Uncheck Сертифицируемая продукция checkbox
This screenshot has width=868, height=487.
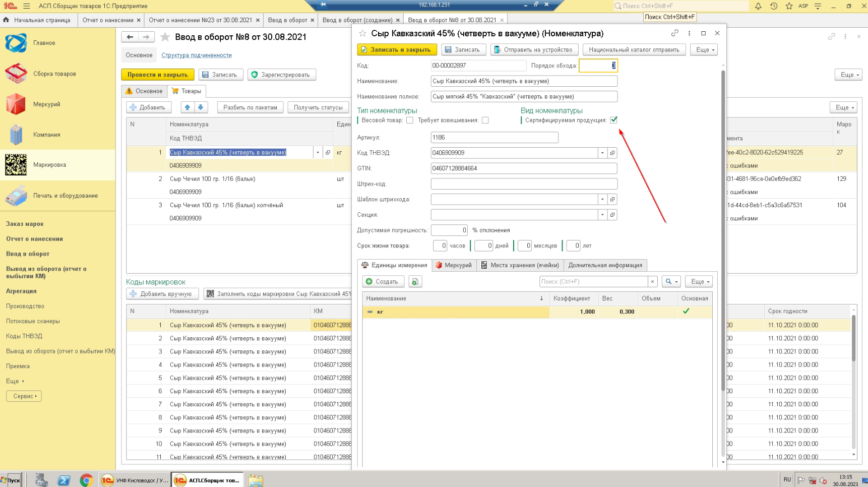coord(613,120)
